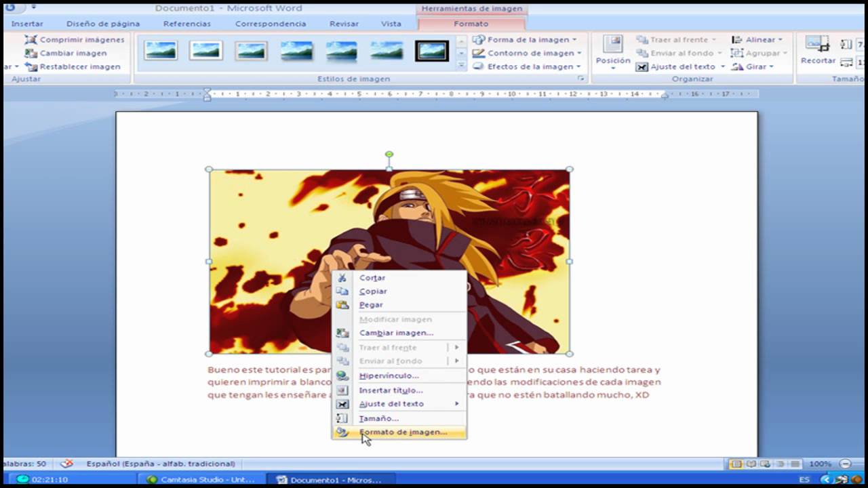Image resolution: width=868 pixels, height=488 pixels.
Task: Choose Copiar from the context menu
Action: coord(399,291)
